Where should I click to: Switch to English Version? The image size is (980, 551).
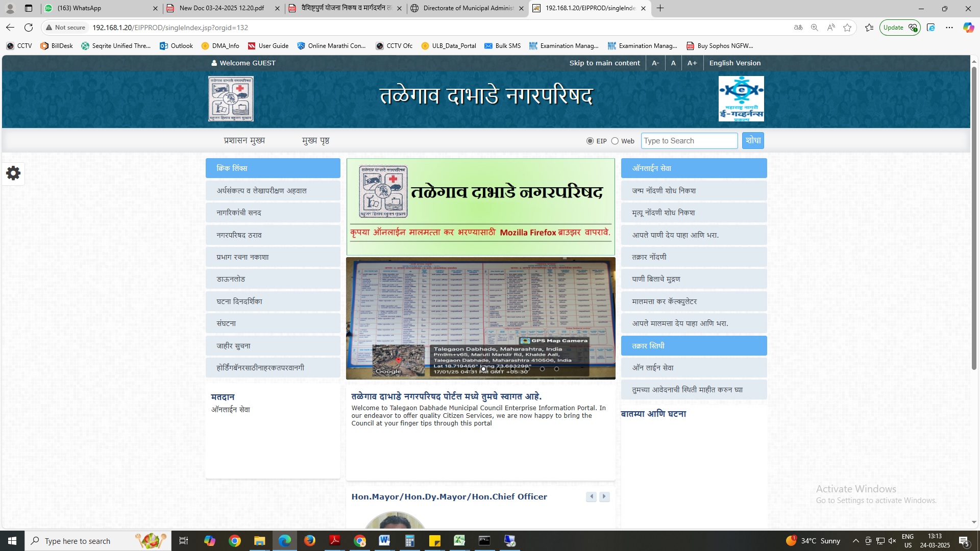coord(734,63)
